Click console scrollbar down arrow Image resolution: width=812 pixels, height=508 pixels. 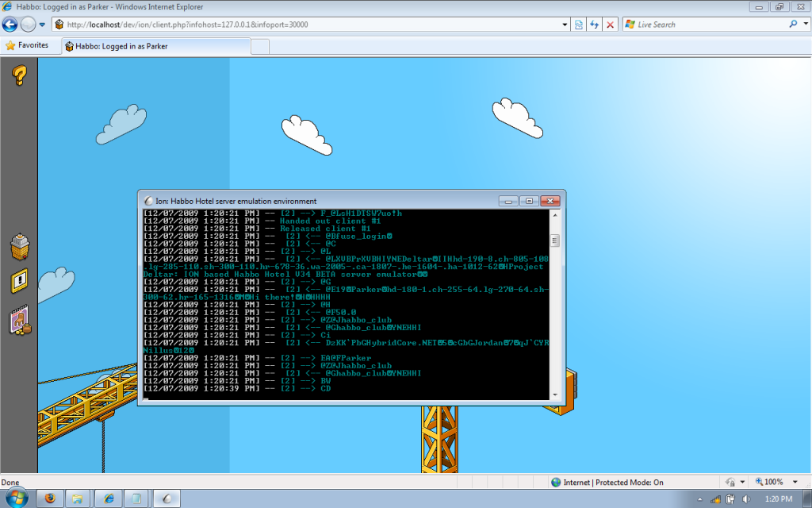tap(554, 394)
